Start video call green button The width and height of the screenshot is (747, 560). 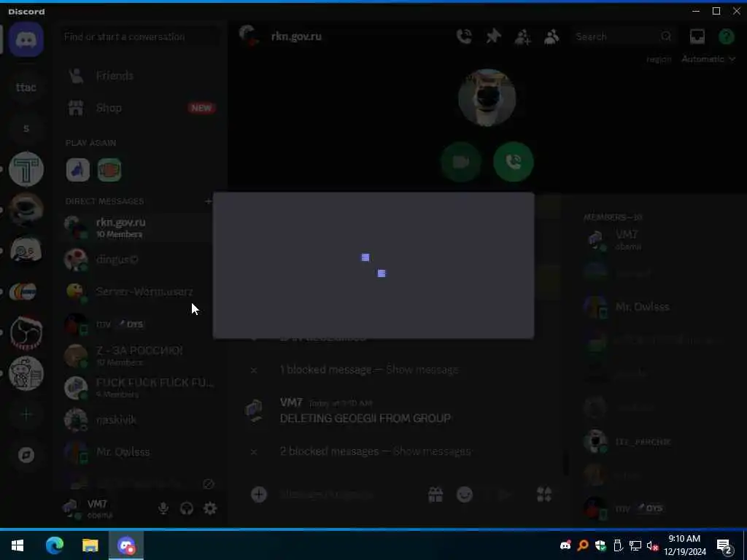pyautogui.click(x=461, y=162)
